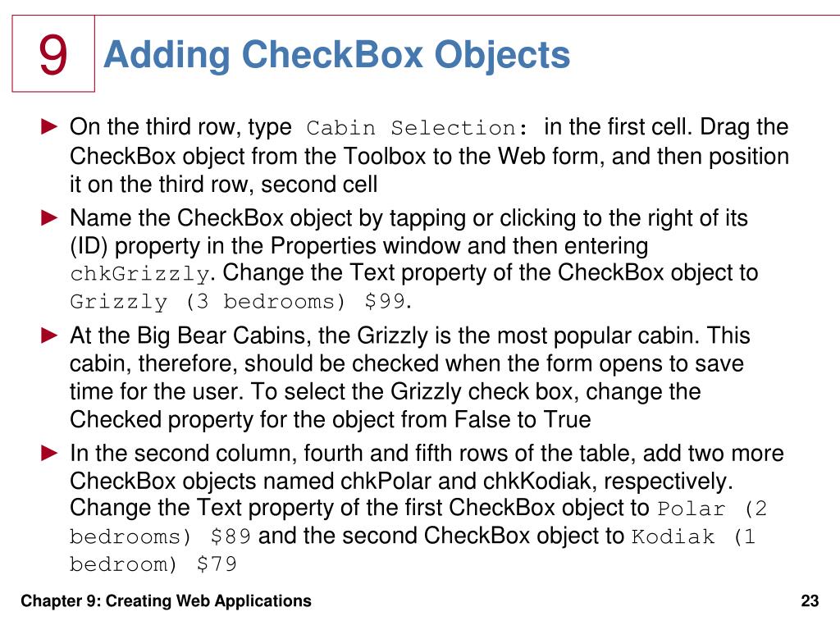This screenshot has width=840, height=630.
Task: Click the footer Chapter 9: Creating Web Applications
Action: pos(166,601)
